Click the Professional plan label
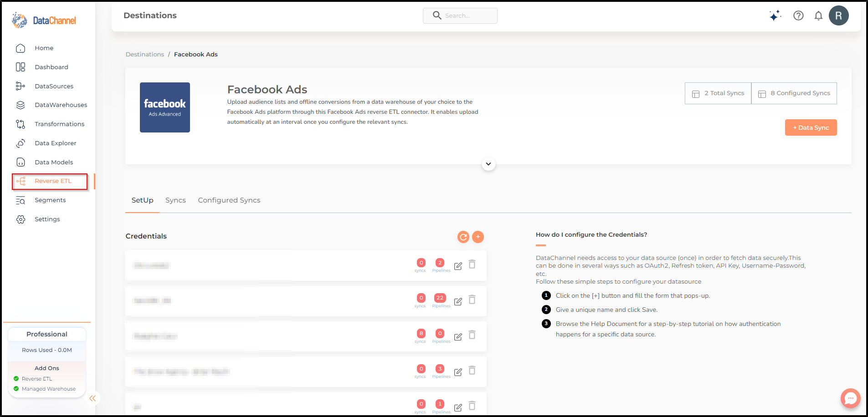 click(47, 334)
